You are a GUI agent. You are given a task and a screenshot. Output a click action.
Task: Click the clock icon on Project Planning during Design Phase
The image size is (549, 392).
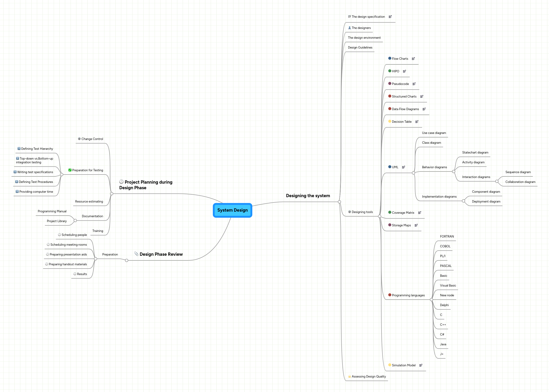point(121,182)
